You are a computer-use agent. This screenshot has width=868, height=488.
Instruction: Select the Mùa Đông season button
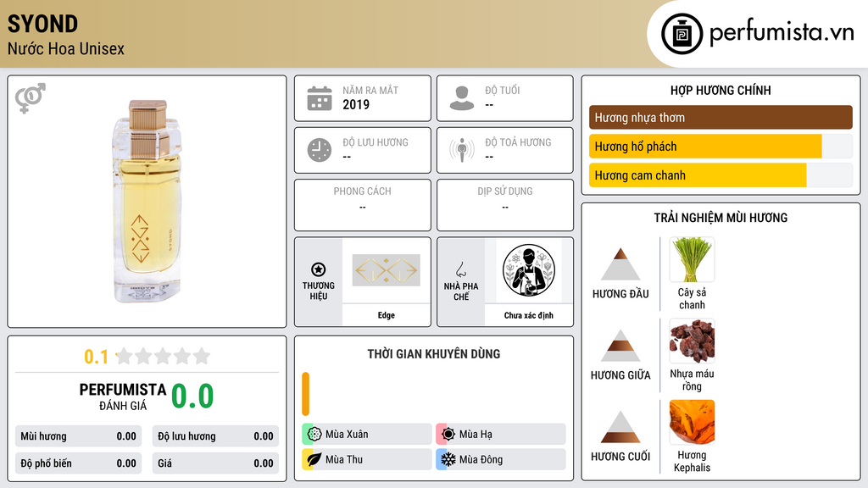tap(501, 460)
